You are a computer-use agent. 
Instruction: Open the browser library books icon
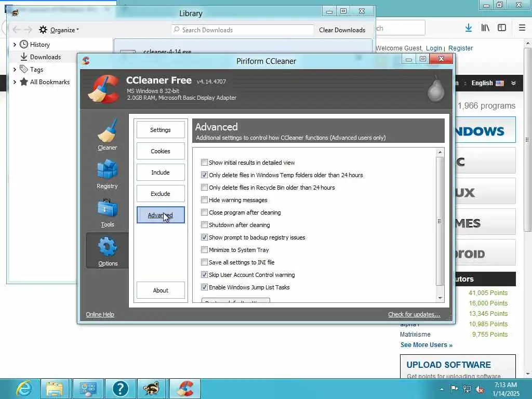pyautogui.click(x=485, y=28)
